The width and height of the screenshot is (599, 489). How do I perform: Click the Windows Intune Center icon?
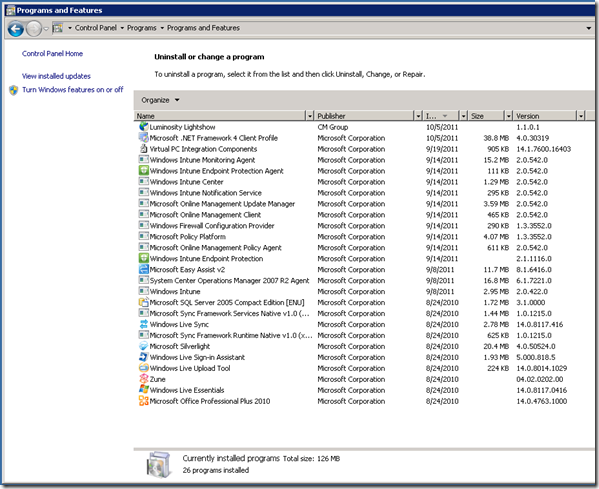(x=143, y=181)
